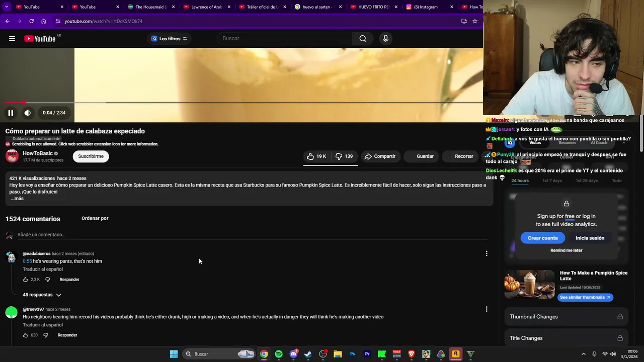Open the HowToBasic channel avatar
This screenshot has height=362, width=644.
pos(12,156)
